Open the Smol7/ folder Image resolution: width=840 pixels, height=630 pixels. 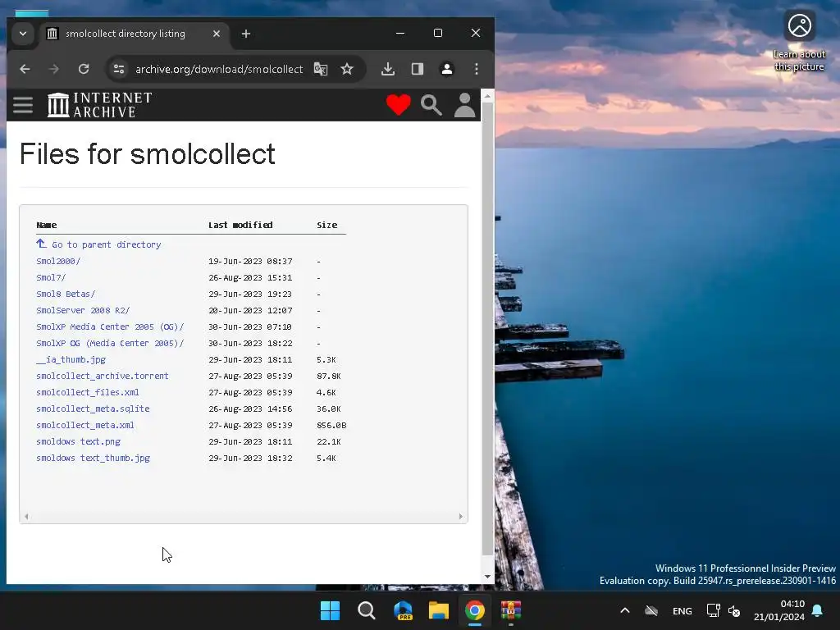coord(51,277)
